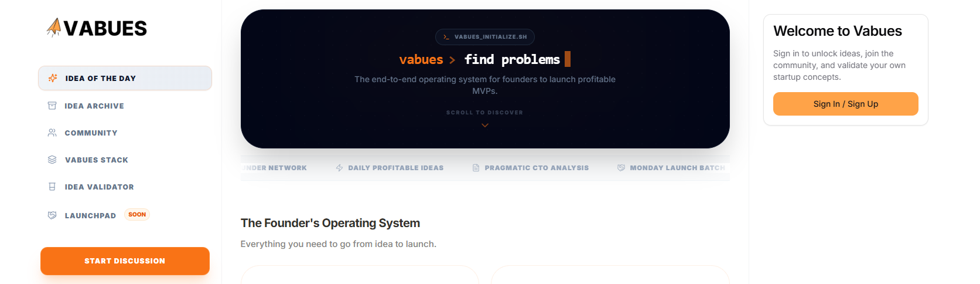Image resolution: width=980 pixels, height=284 pixels.
Task: Click the lightning icon by Daily Profitable Ideas
Action: tap(340, 168)
